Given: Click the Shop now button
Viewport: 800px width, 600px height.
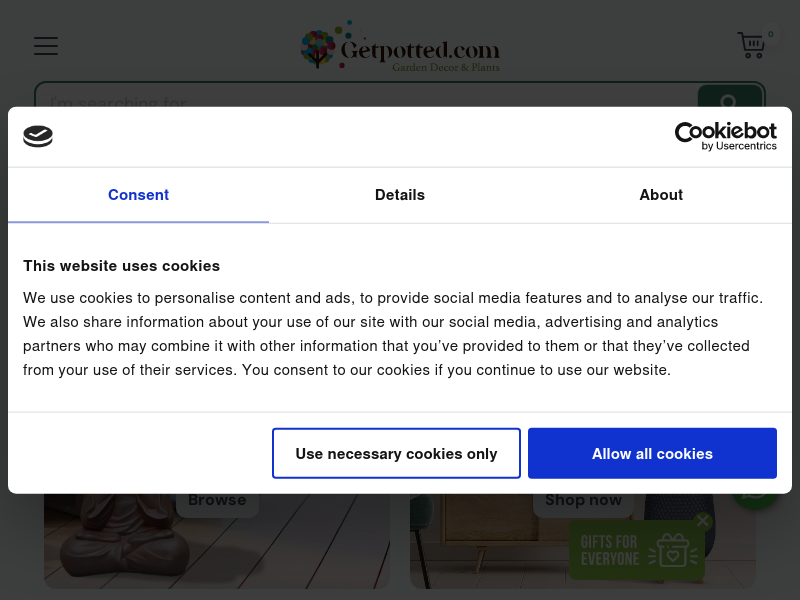Looking at the screenshot, I should [x=583, y=502].
